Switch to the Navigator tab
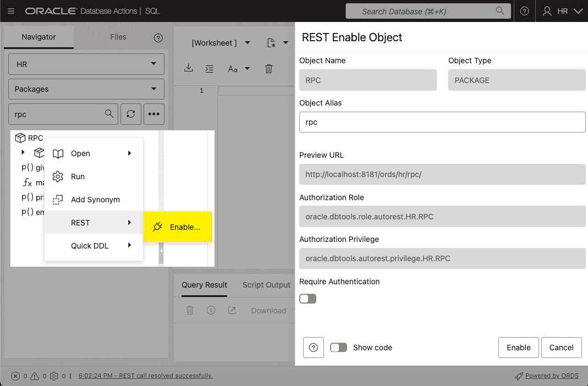This screenshot has height=386, width=588. tap(39, 37)
